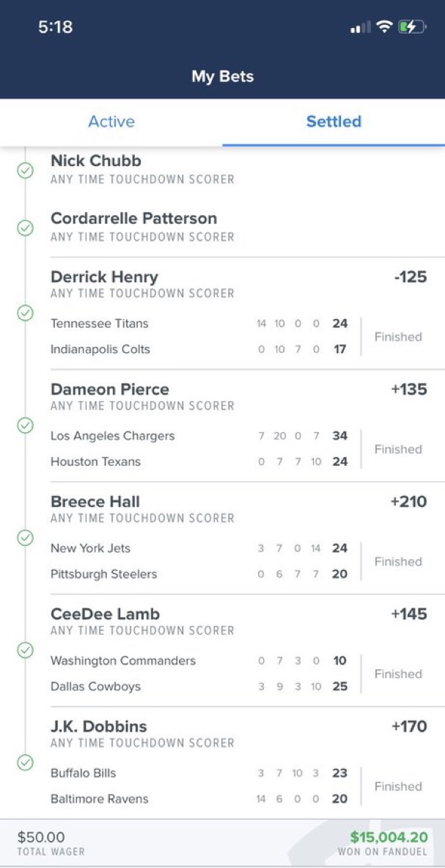Tap the $15,004.20 won on FanDuel amount
The height and width of the screenshot is (868, 445).
click(387, 837)
